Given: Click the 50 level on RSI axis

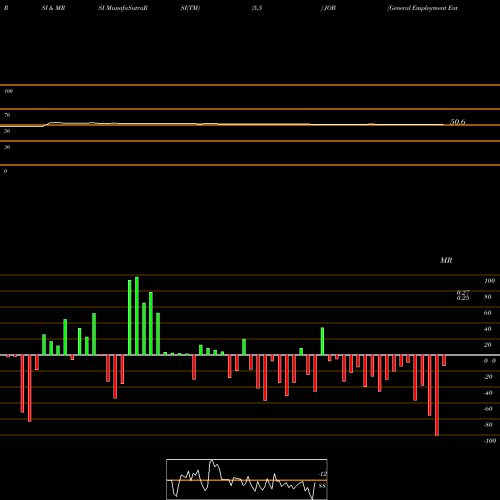Looking at the screenshot, I should point(7,131).
